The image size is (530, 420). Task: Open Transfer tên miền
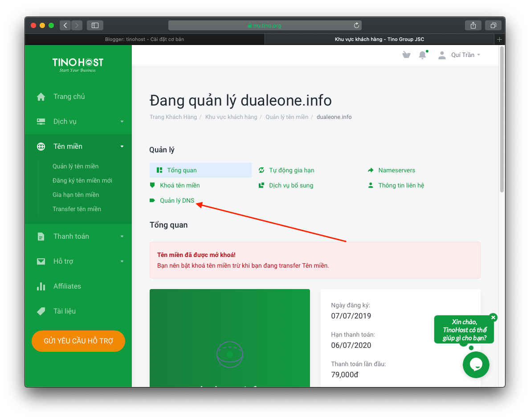point(77,209)
